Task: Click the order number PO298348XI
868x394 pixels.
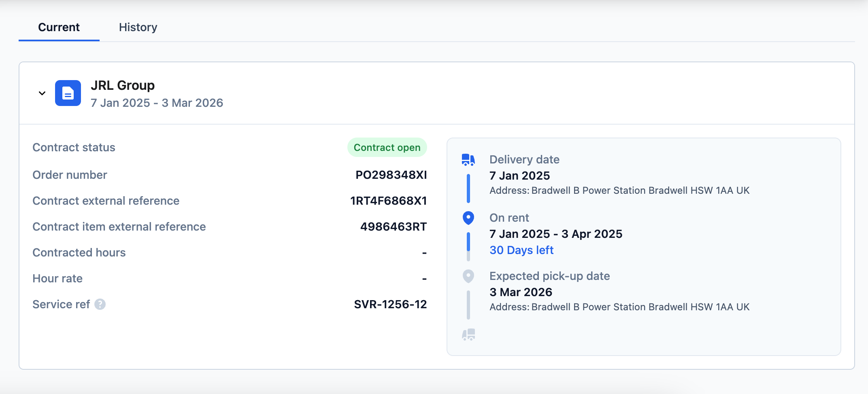Action: [x=390, y=175]
